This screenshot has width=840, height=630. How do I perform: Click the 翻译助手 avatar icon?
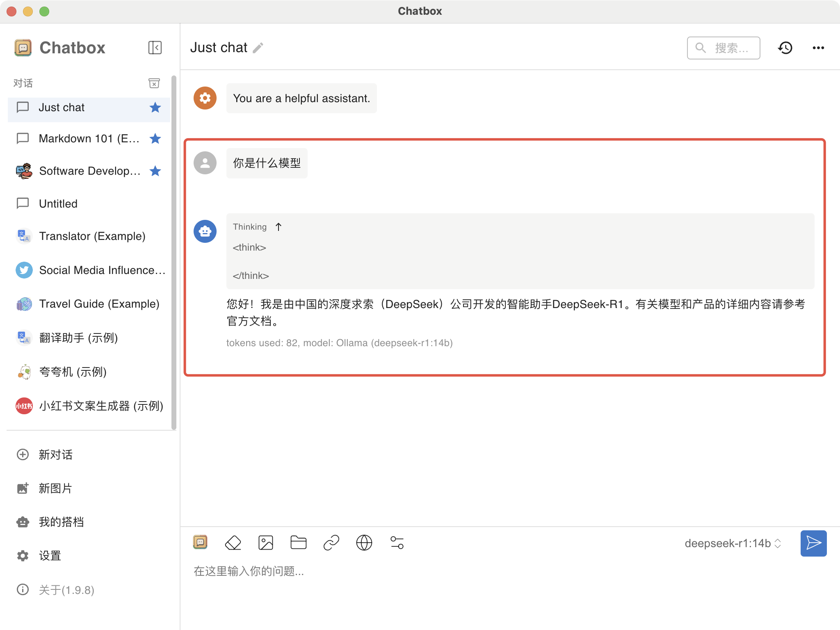[24, 338]
